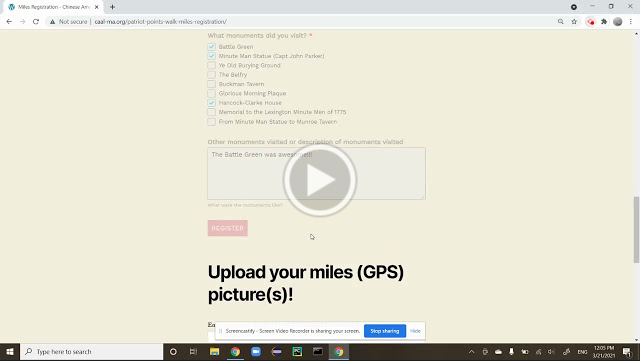640x361 pixels.
Task: Uncheck the Hancock-Clarke House checkbox
Action: 211,103
